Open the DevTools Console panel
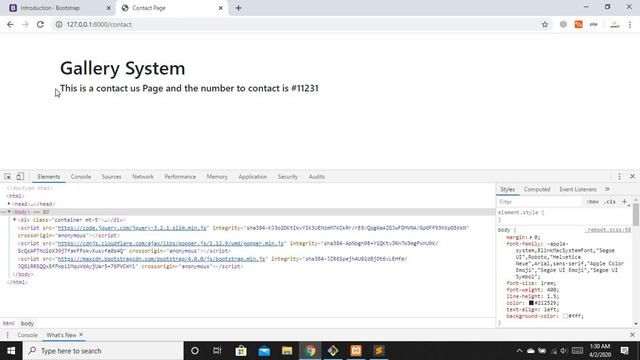The height and width of the screenshot is (360, 640). 81,177
